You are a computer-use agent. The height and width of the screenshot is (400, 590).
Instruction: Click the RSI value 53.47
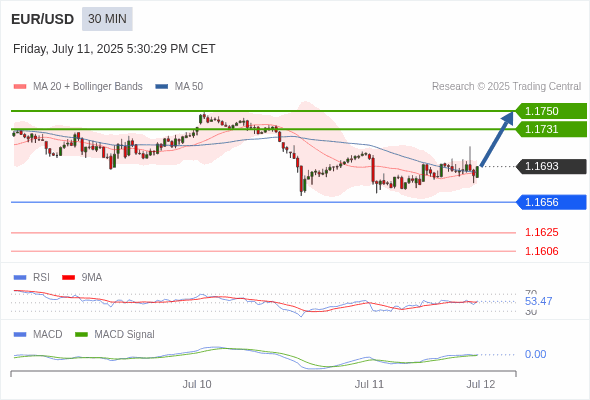538,301
